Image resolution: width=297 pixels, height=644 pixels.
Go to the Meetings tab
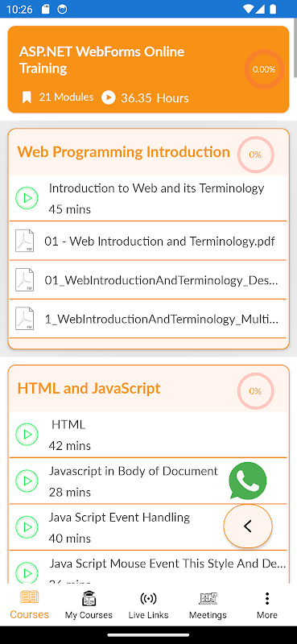(x=208, y=605)
